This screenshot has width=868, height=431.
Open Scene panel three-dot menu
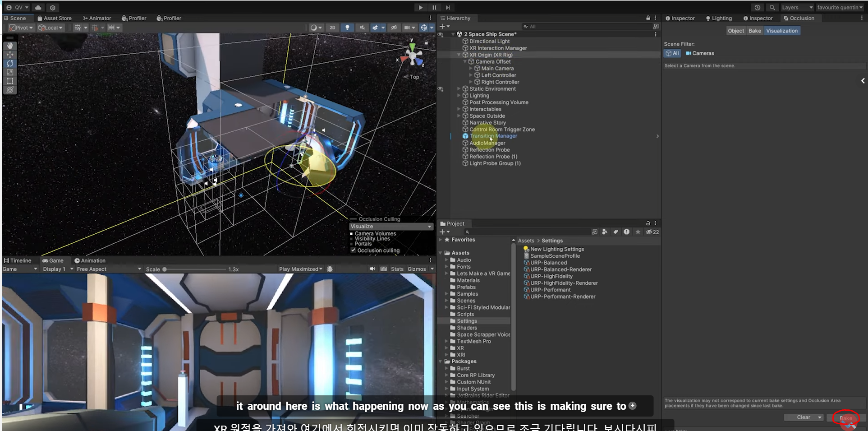click(x=430, y=18)
